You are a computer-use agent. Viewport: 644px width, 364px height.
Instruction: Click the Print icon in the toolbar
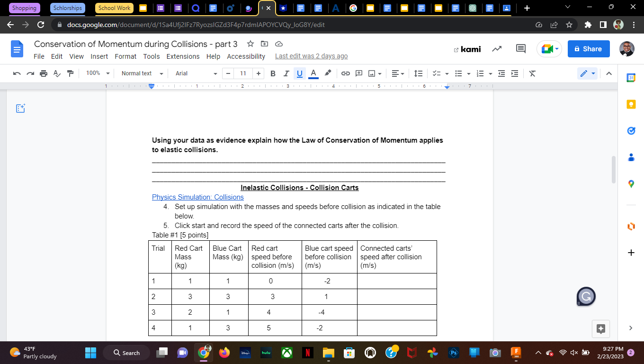click(43, 73)
